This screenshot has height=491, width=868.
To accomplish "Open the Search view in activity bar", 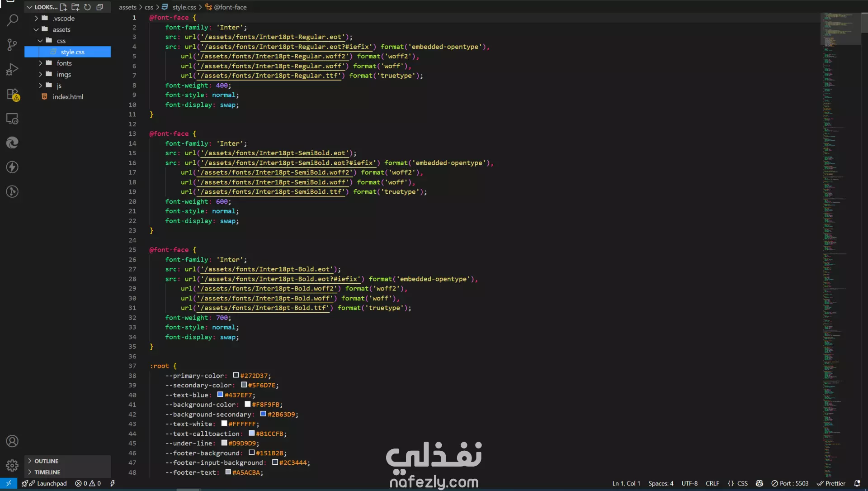I will [x=12, y=20].
